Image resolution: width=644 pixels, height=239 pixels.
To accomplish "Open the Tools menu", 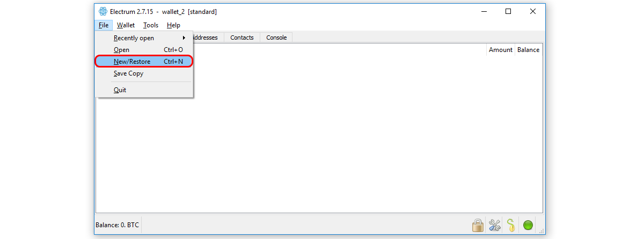I will pos(151,25).
